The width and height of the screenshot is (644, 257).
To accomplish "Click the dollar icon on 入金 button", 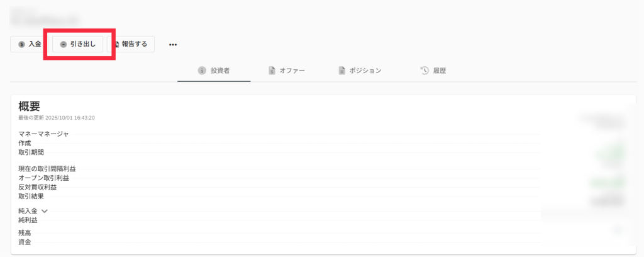I will pos(22,45).
